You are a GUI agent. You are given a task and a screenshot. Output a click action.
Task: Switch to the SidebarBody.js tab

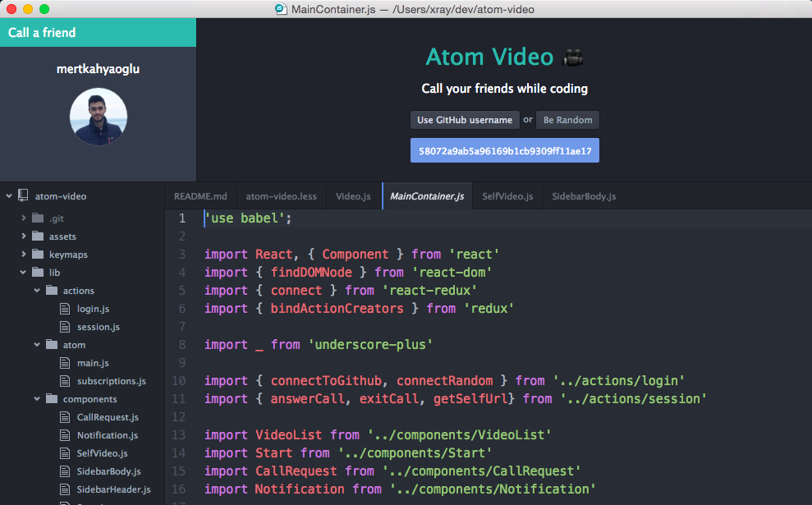[x=584, y=196]
